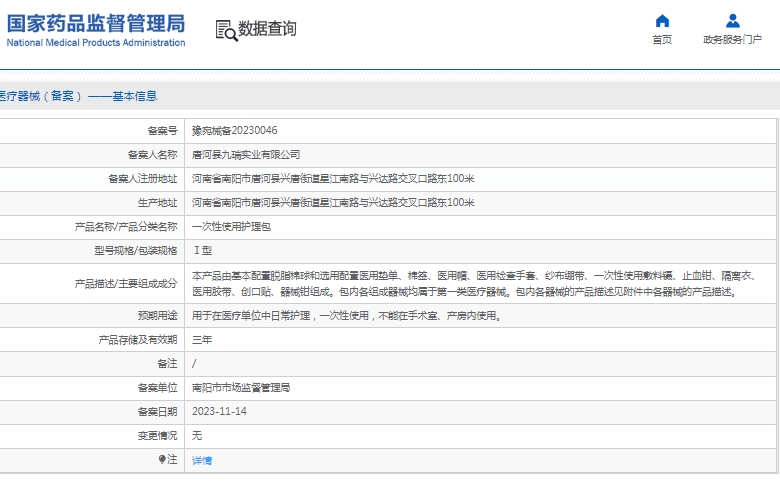Click the 预期用途 row label
The height and width of the screenshot is (483, 780).
pos(157,316)
